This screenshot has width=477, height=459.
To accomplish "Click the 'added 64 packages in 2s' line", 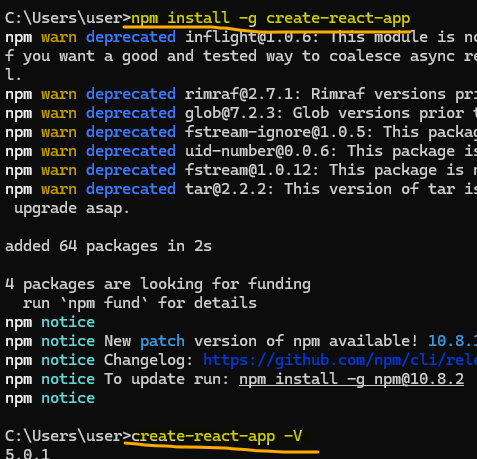I will (108, 246).
